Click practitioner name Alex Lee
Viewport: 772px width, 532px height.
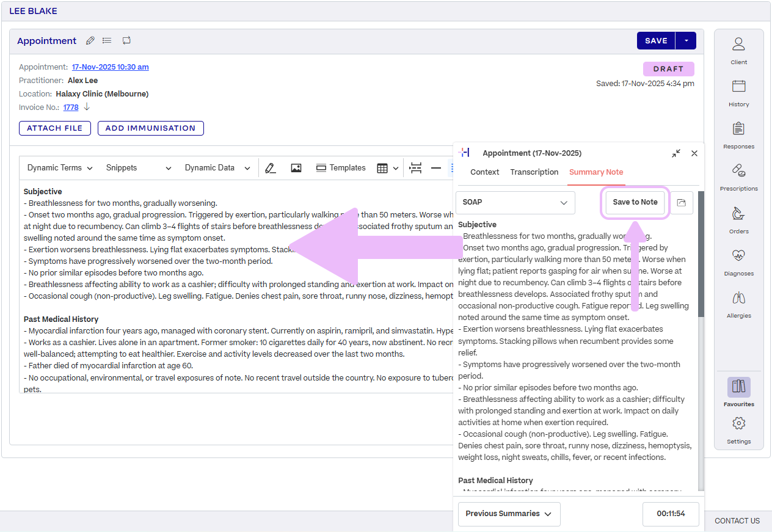click(82, 81)
